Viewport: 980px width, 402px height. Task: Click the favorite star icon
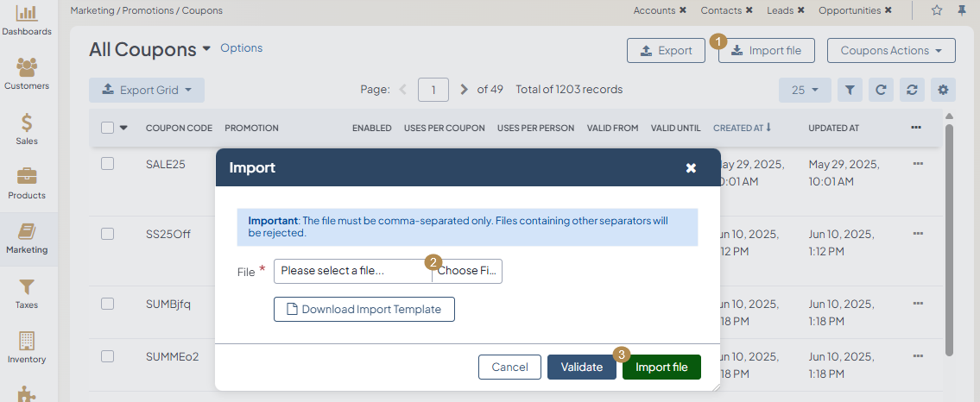tap(937, 10)
